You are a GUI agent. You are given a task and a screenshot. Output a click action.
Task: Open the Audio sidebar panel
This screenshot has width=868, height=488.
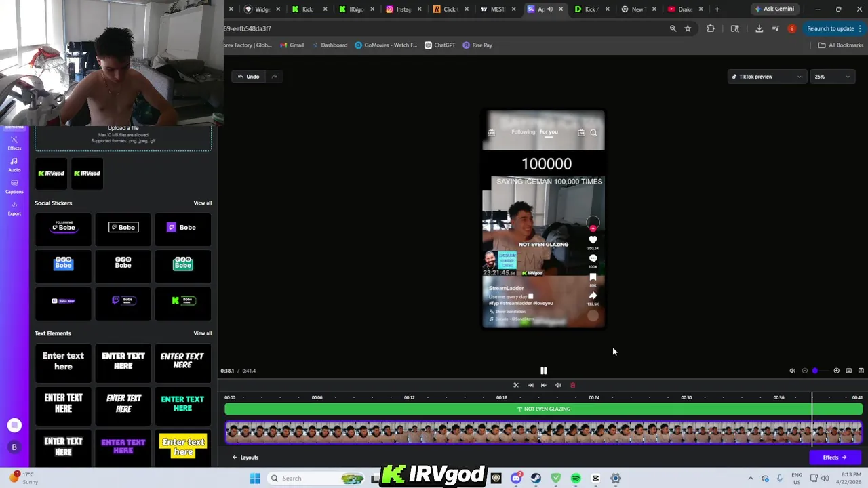pyautogui.click(x=14, y=165)
